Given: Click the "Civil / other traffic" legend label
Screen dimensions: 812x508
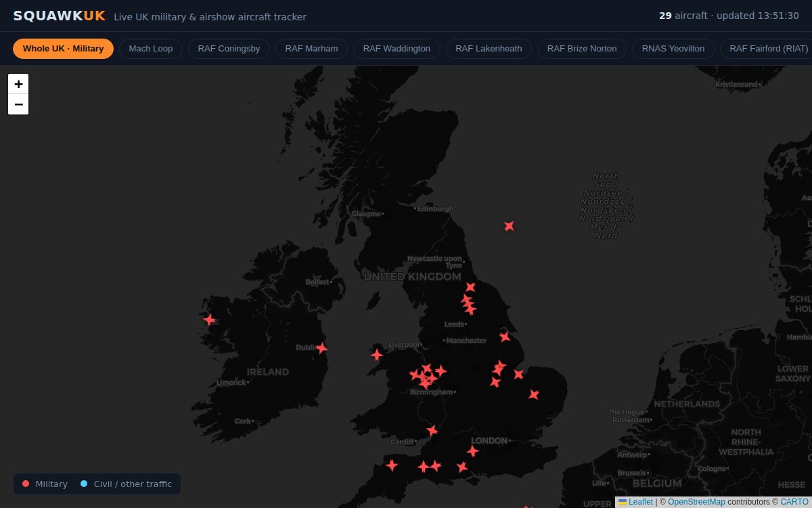Looking at the screenshot, I should point(133,484).
